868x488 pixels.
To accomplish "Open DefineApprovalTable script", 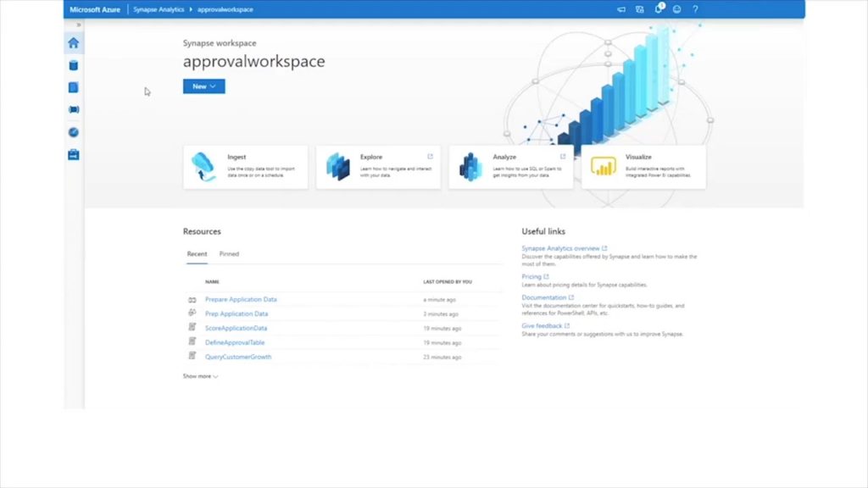I will (x=235, y=342).
